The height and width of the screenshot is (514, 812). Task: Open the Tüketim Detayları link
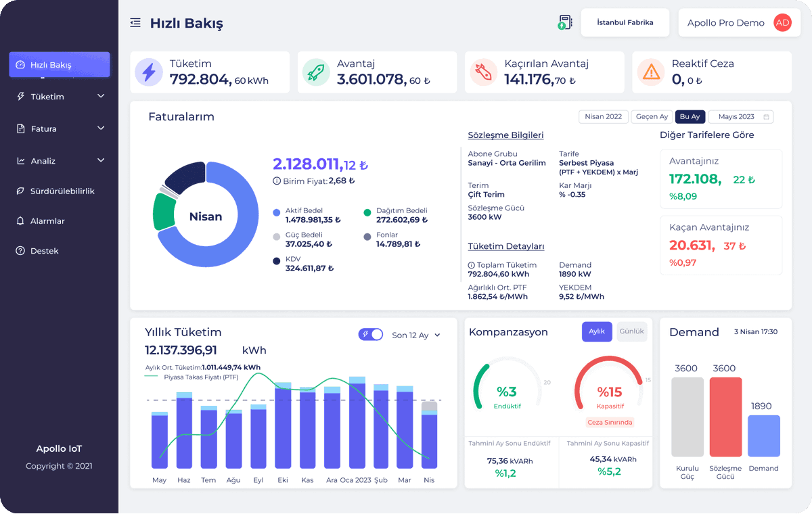[506, 247]
